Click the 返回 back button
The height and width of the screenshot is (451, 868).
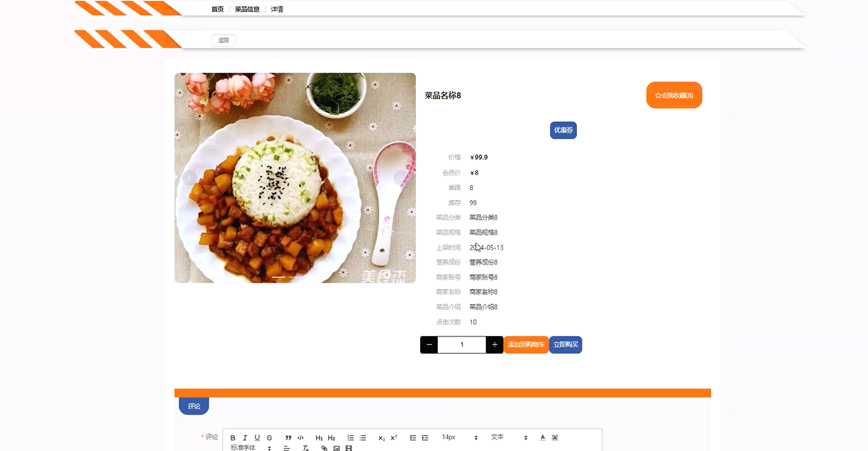pos(224,40)
